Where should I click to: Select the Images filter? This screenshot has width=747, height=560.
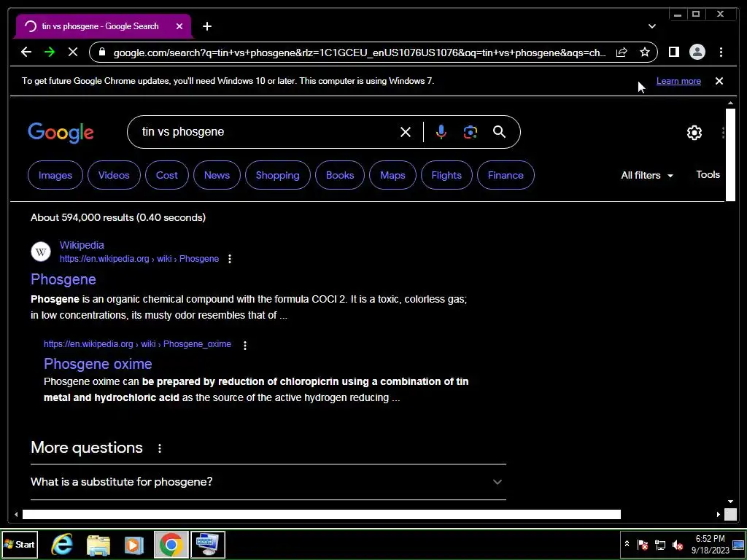[x=55, y=175]
